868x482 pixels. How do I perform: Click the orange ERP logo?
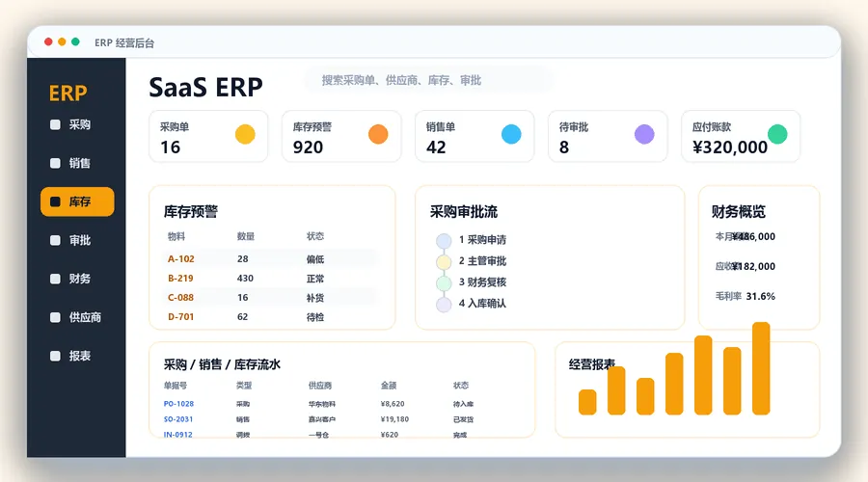click(68, 93)
